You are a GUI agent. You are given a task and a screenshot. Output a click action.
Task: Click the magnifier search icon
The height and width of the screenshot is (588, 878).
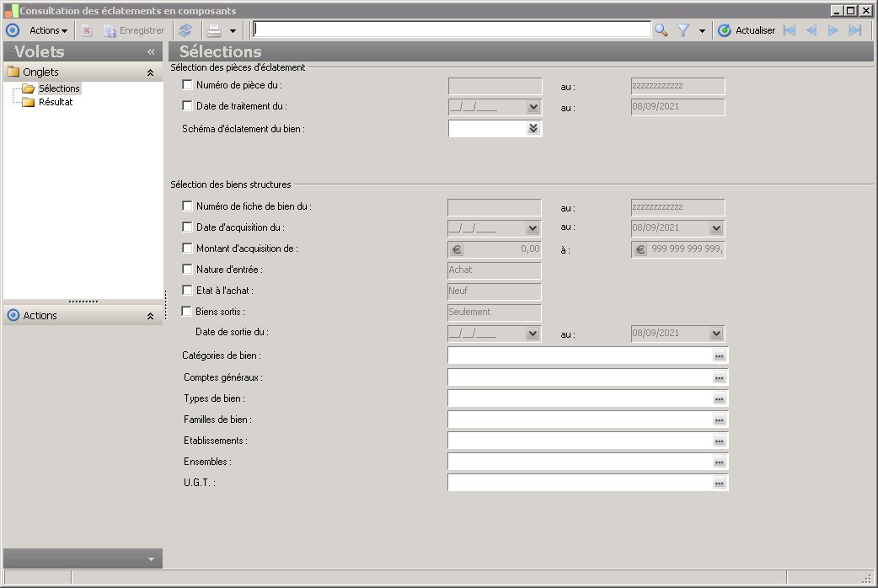pyautogui.click(x=661, y=30)
